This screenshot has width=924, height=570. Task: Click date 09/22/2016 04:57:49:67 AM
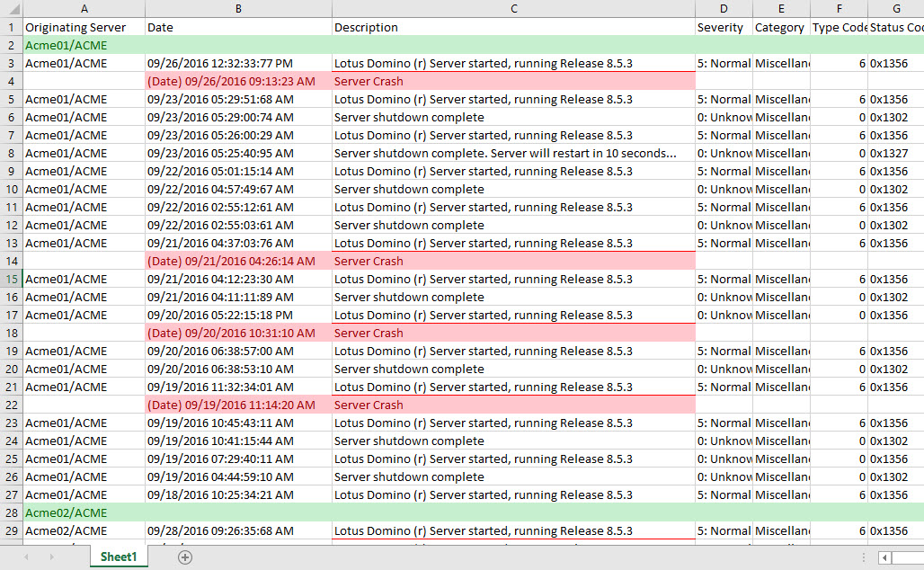(x=238, y=189)
